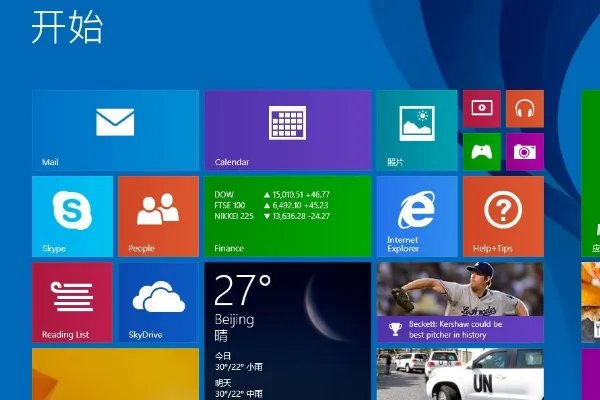
Task: Open the Mail tile
Action: click(x=115, y=130)
